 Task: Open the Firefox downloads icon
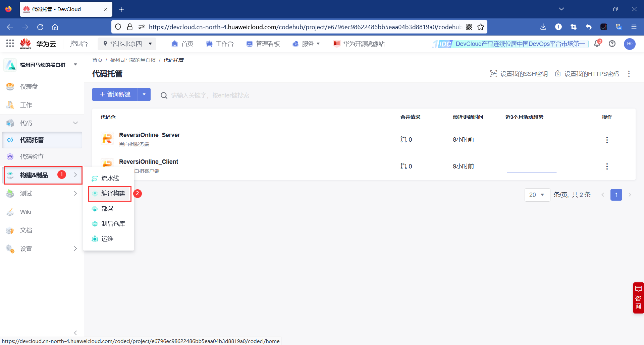[543, 27]
